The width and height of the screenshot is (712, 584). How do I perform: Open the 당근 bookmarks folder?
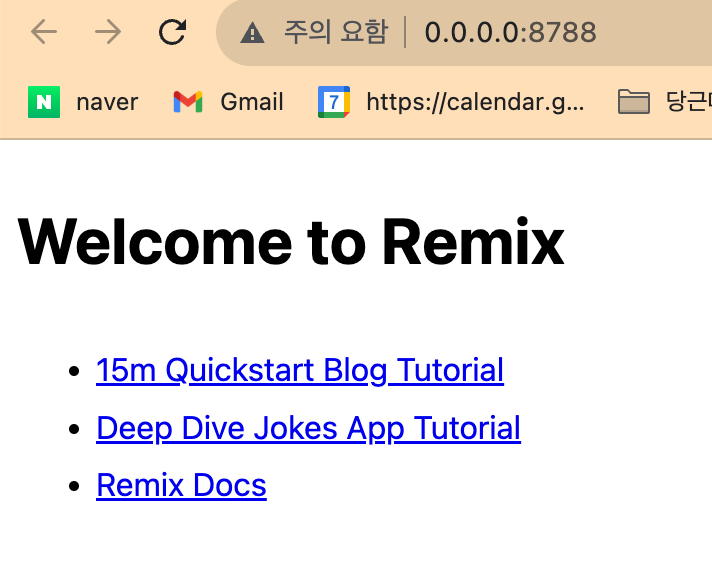click(664, 102)
